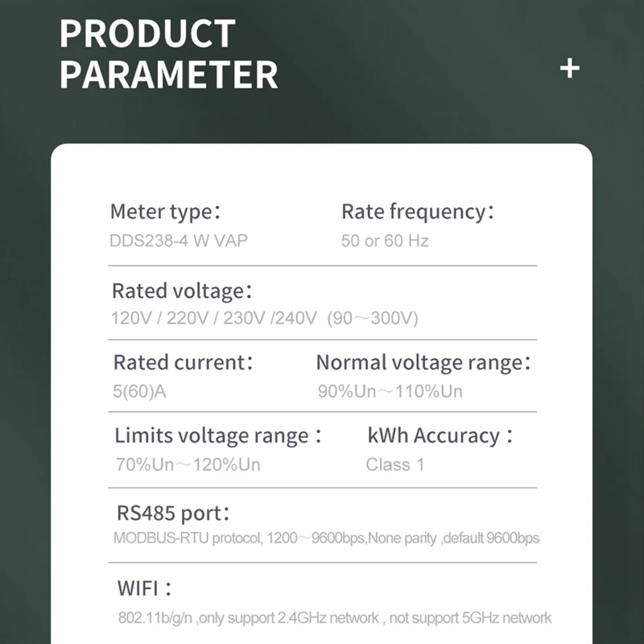The height and width of the screenshot is (644, 644).
Task: Select the Meter type label
Action: pos(166,213)
